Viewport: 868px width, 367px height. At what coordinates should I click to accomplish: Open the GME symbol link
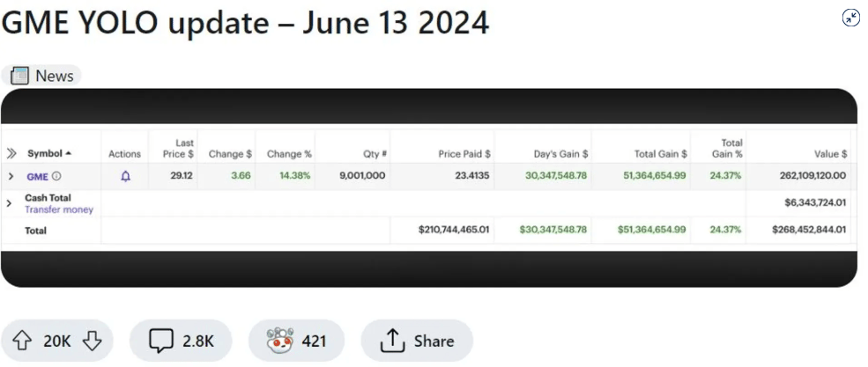(38, 177)
